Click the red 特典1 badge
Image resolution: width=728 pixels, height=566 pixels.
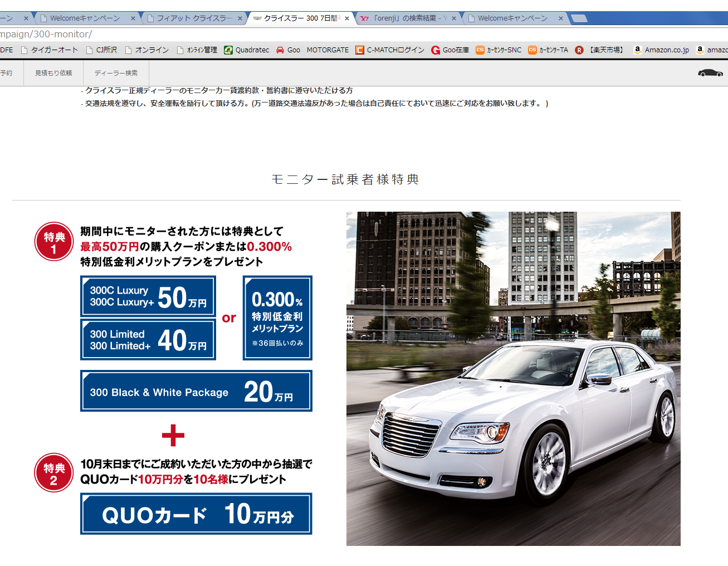[x=54, y=242]
